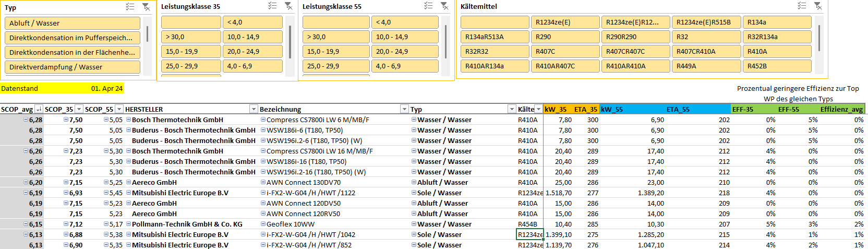Toggle multi-select in the Typ slicer
Image resolution: width=868 pixels, height=249 pixels.
(130, 7)
